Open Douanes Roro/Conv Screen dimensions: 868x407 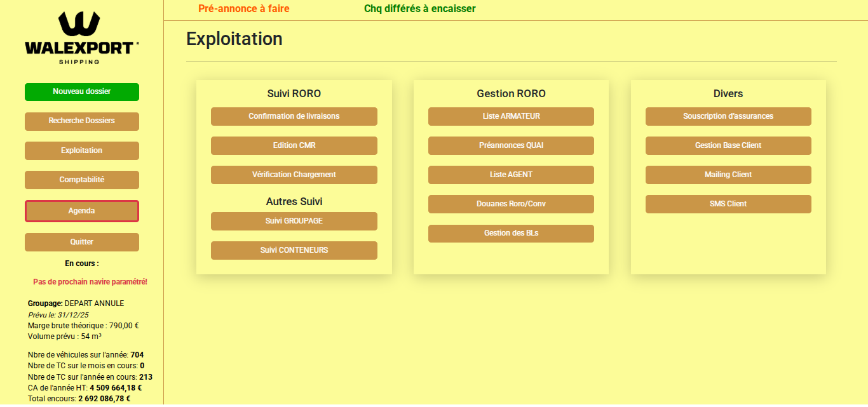click(511, 204)
